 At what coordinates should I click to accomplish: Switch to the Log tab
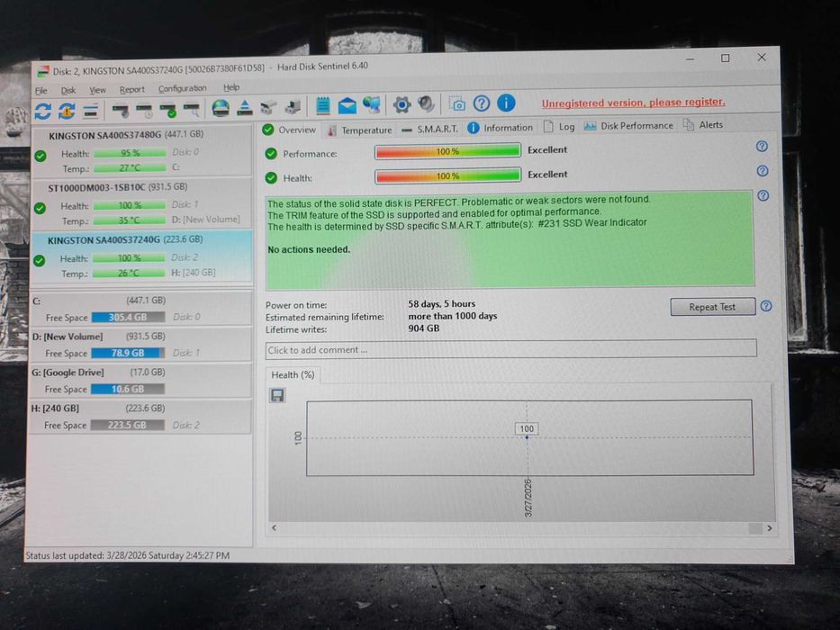[559, 127]
